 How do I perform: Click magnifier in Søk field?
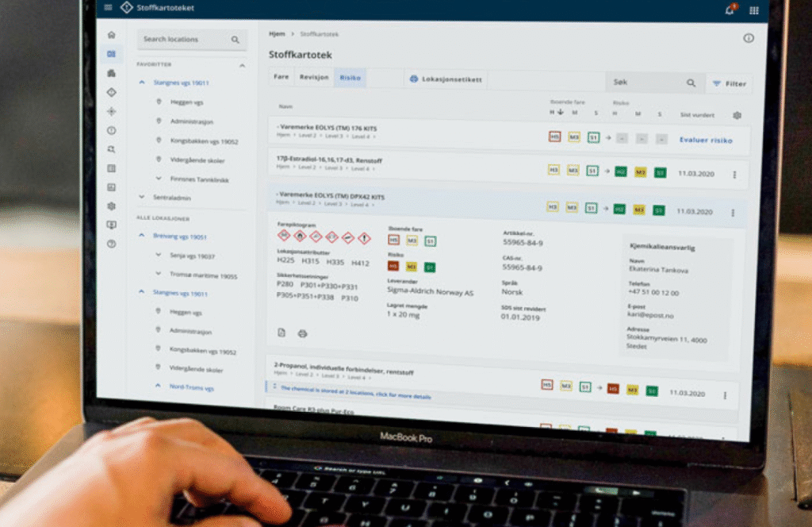click(691, 83)
